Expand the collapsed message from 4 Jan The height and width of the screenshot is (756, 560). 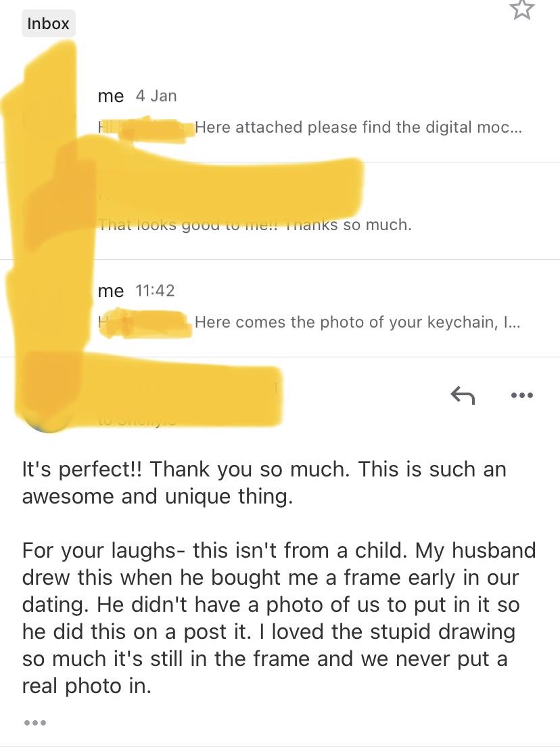pyautogui.click(x=280, y=112)
